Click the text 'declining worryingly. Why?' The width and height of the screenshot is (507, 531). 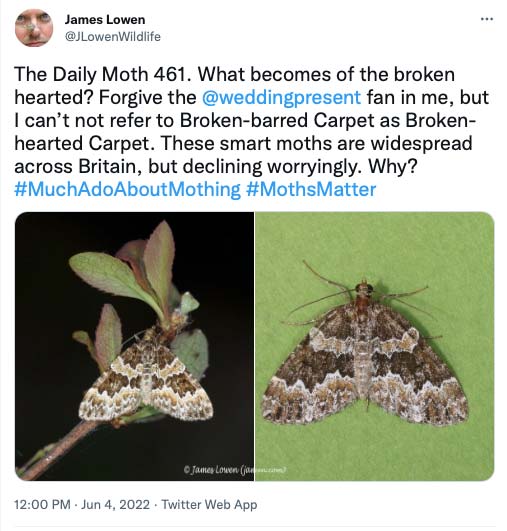coord(299,166)
